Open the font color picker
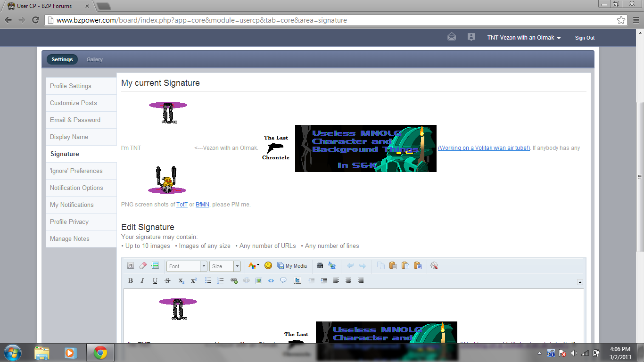Screen dimensions: 644x362 coord(252,265)
